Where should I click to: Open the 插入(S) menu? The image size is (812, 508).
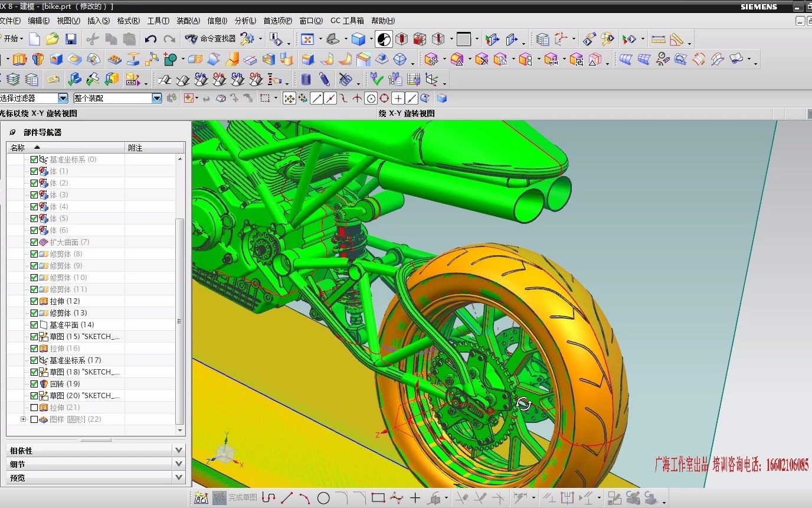99,21
